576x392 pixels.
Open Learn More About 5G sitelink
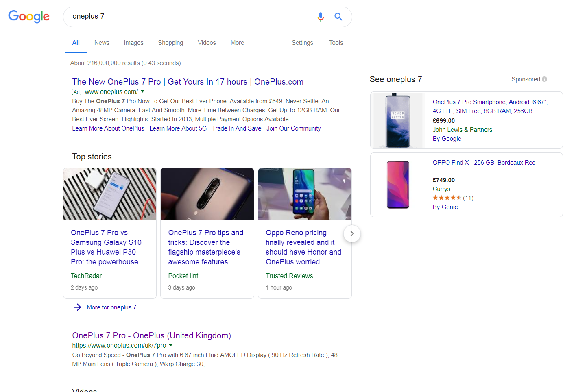pyautogui.click(x=178, y=128)
